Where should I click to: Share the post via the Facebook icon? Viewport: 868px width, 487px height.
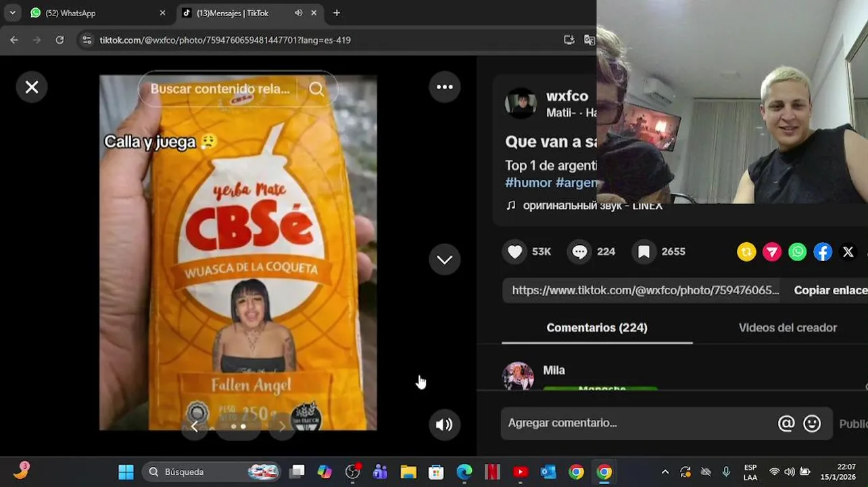[823, 252]
